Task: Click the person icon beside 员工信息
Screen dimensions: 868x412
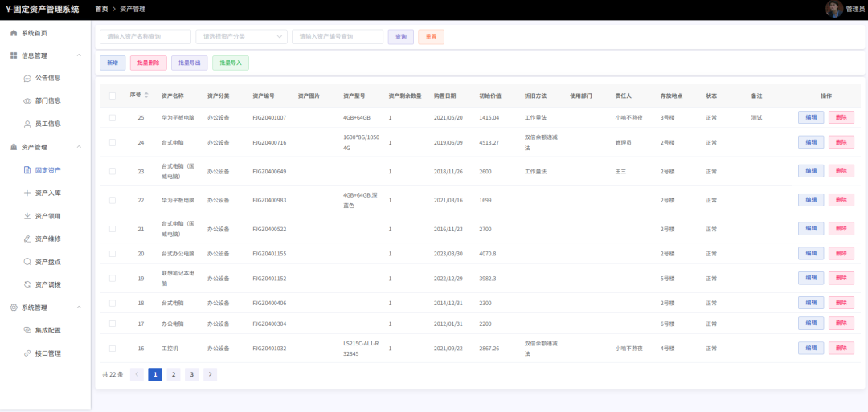Action: tap(27, 124)
